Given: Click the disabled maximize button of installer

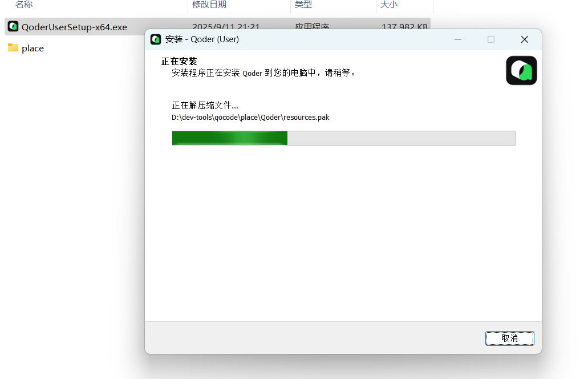Looking at the screenshot, I should point(491,39).
